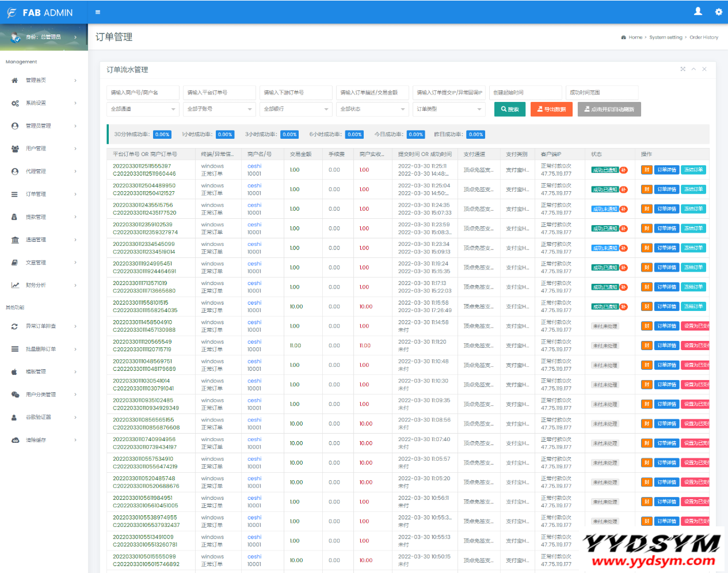728x573 pixels.
Task: Open the 全部通道 dropdown
Action: tap(143, 109)
